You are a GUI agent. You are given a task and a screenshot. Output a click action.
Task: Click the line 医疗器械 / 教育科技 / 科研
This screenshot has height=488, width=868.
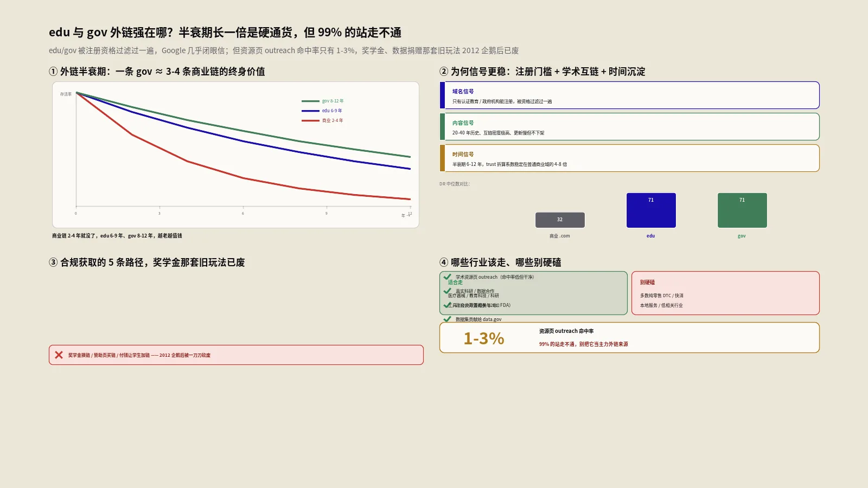tap(474, 296)
